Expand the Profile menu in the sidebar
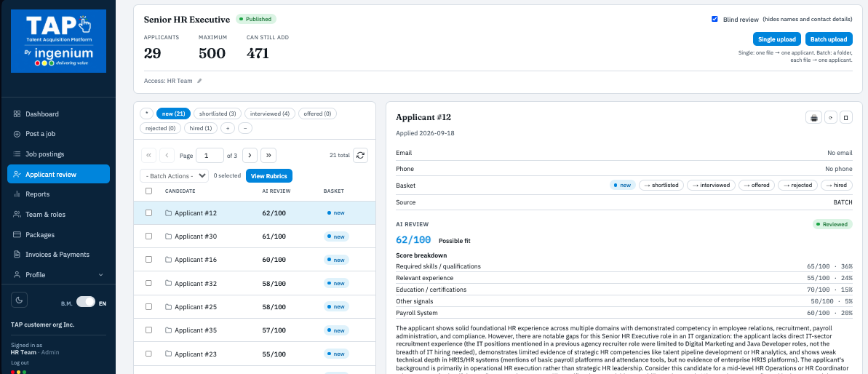Screen dimensions: 868x374 tap(58, 274)
